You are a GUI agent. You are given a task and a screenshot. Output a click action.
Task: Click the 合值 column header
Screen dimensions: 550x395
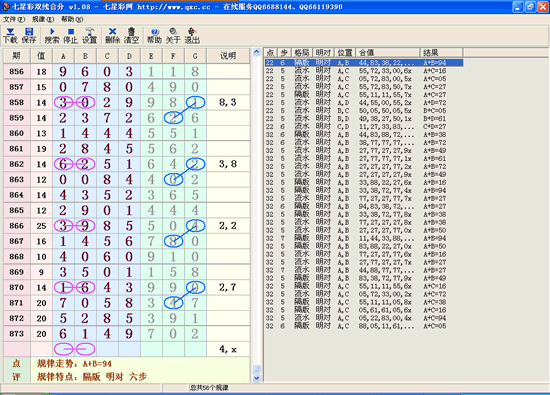tap(388, 53)
